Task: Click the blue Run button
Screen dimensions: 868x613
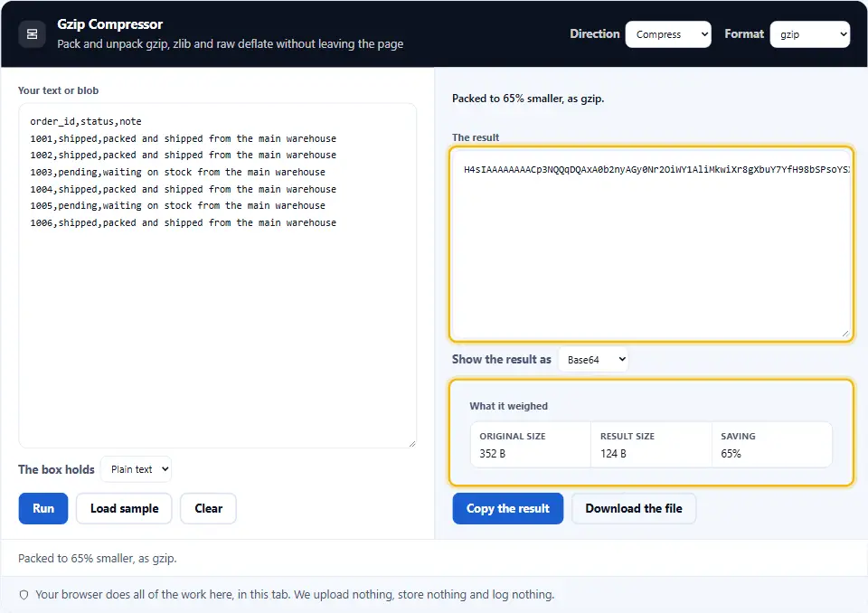Action: coord(43,508)
